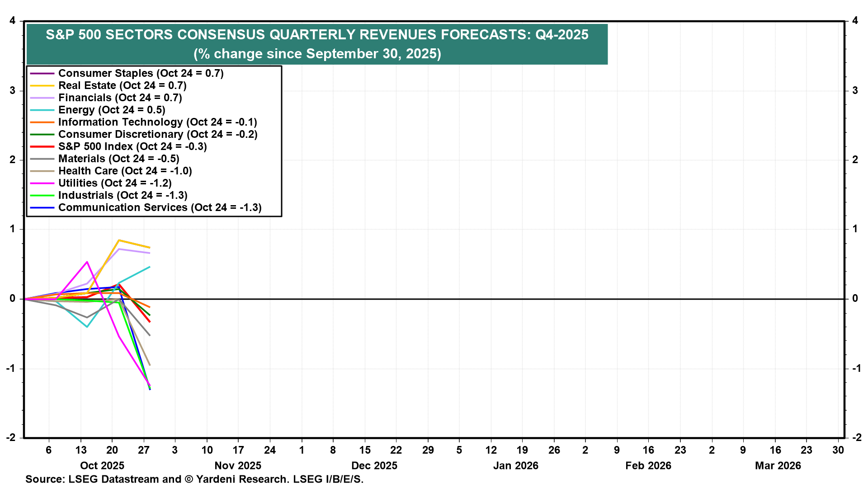Click the Health Care legend label
Image resolution: width=868 pixels, height=488 pixels.
click(125, 171)
